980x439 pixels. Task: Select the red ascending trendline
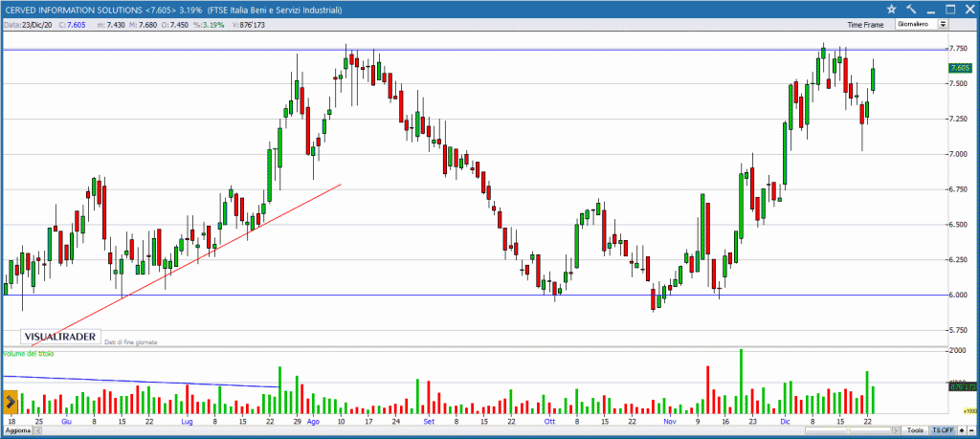tap(188, 264)
